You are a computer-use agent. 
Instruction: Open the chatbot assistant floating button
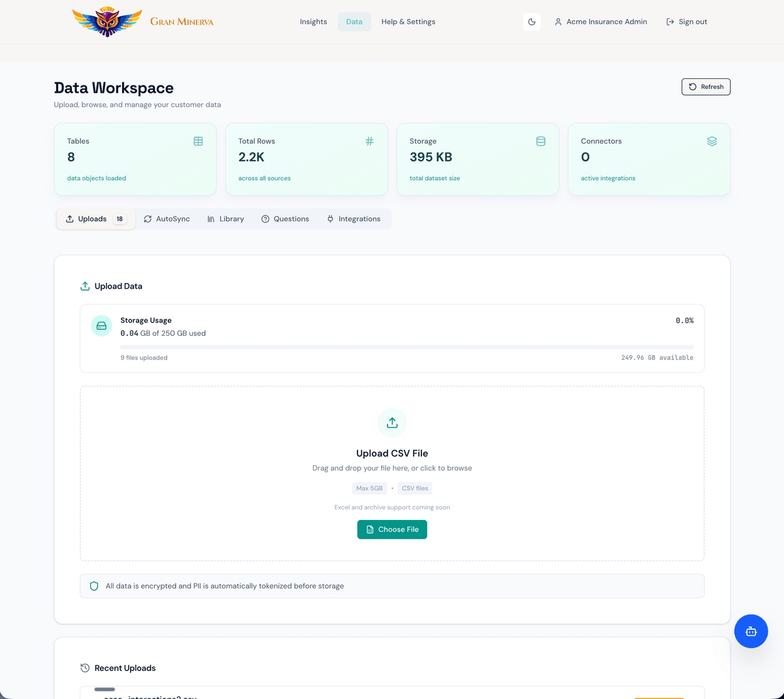751,631
